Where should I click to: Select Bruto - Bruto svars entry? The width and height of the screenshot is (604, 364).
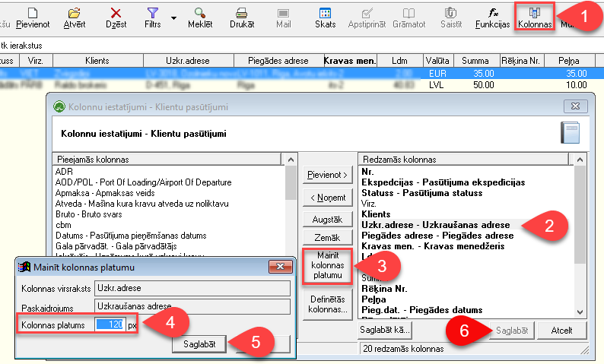pos(88,214)
